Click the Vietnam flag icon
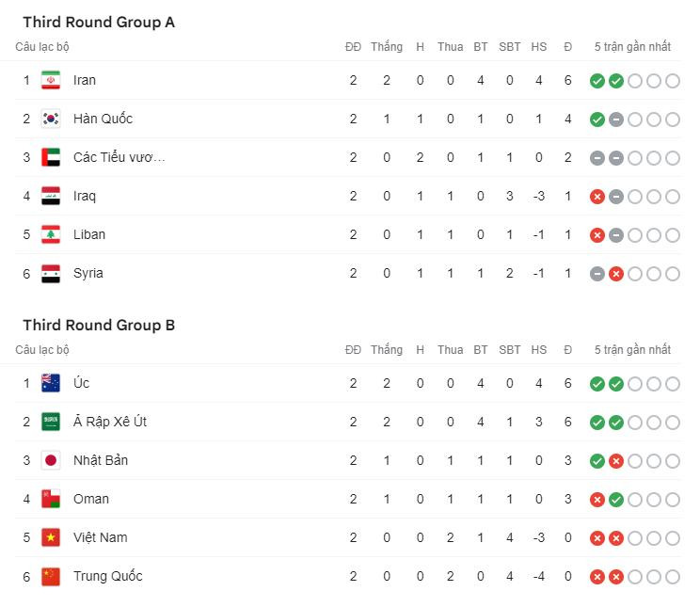This screenshot has height=607, width=700. 51,538
